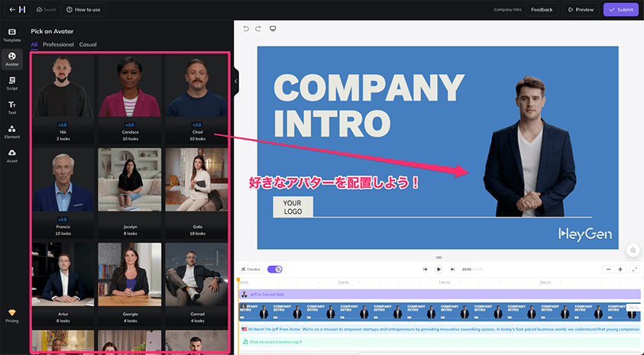This screenshot has height=355, width=644.
Task: Click the timeline horizontal scrollbar
Action: [x=299, y=352]
